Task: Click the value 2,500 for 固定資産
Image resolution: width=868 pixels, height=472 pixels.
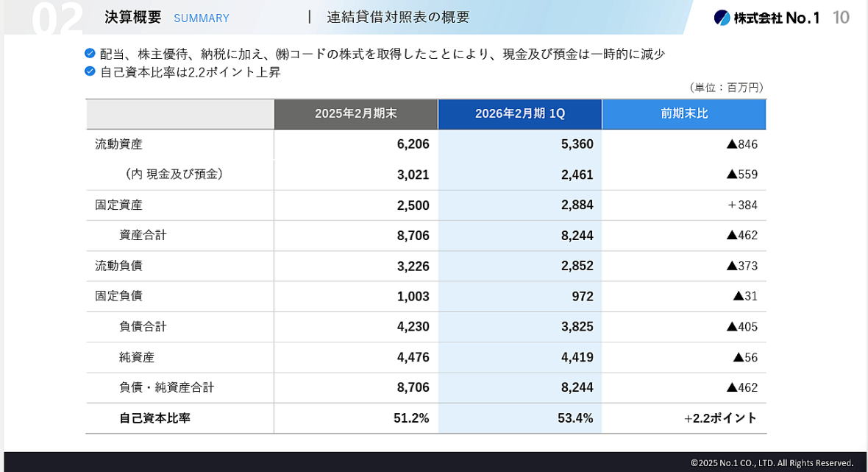Action: [x=413, y=205]
